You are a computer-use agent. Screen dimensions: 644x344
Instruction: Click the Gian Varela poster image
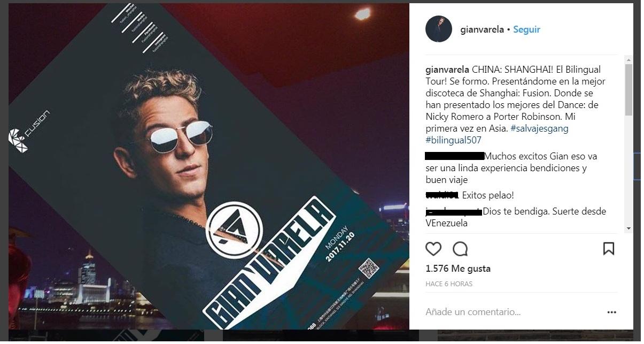tap(209, 166)
